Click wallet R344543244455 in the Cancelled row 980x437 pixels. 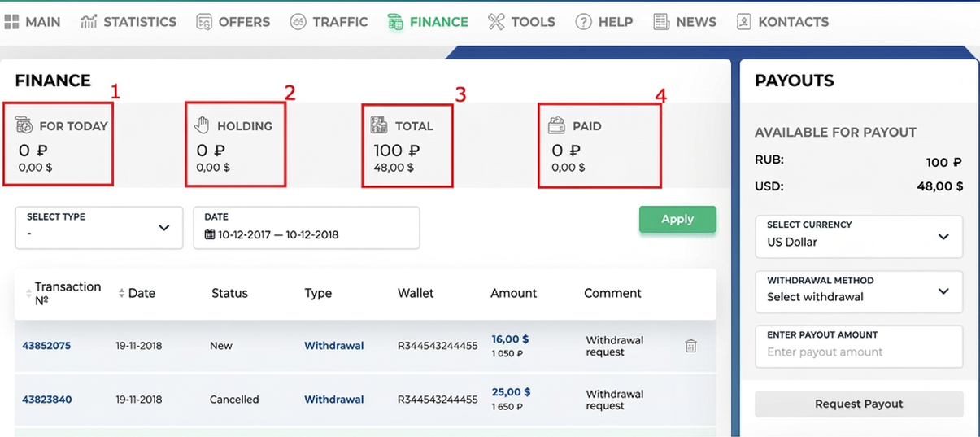click(438, 400)
